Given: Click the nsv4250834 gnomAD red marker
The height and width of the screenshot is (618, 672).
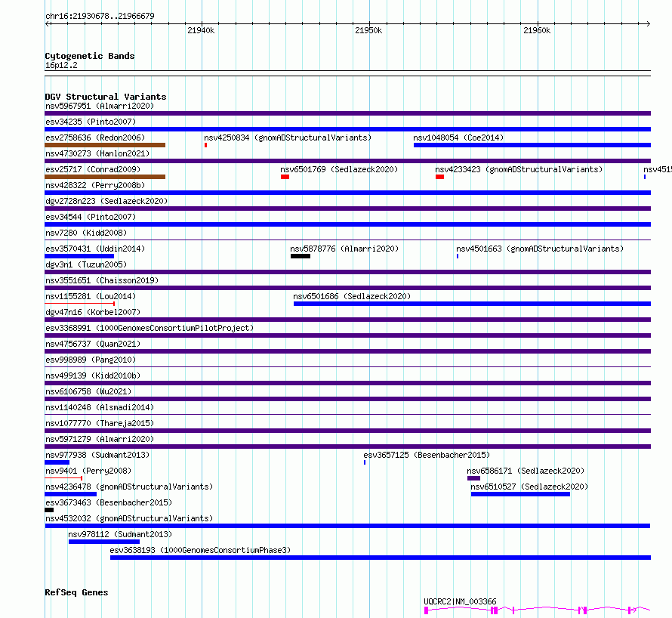Looking at the screenshot, I should 205,145.
